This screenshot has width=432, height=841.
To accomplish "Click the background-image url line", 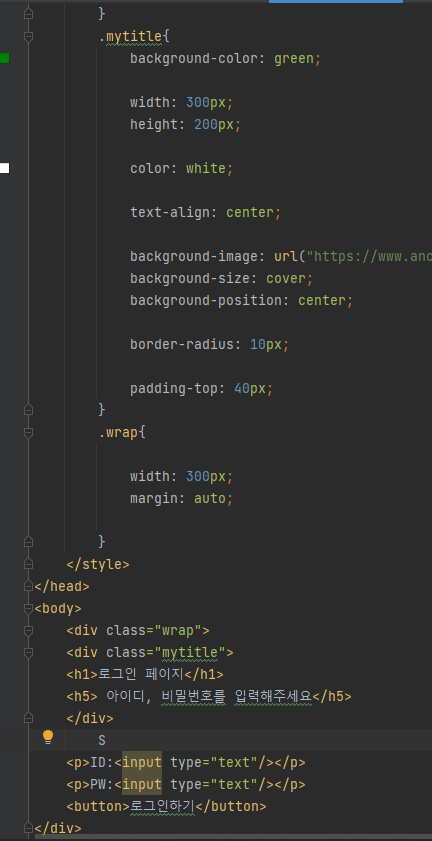I will pyautogui.click(x=281, y=256).
